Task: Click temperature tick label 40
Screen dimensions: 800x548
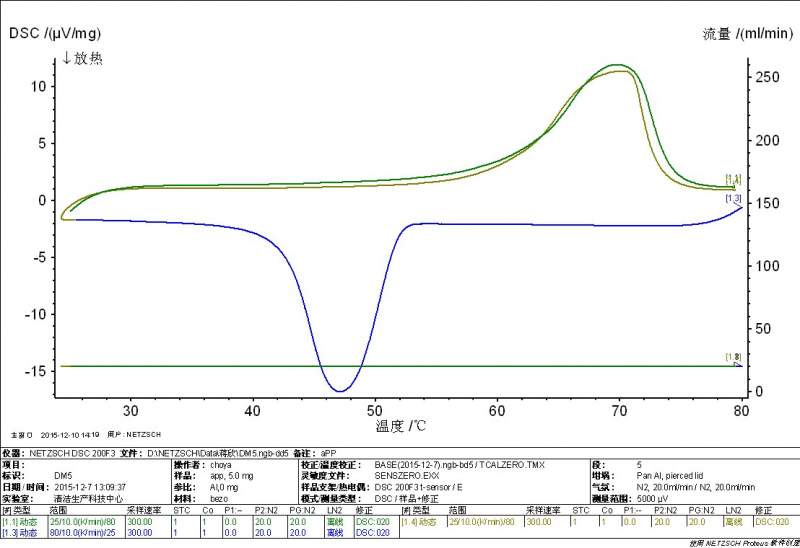Action: (253, 411)
